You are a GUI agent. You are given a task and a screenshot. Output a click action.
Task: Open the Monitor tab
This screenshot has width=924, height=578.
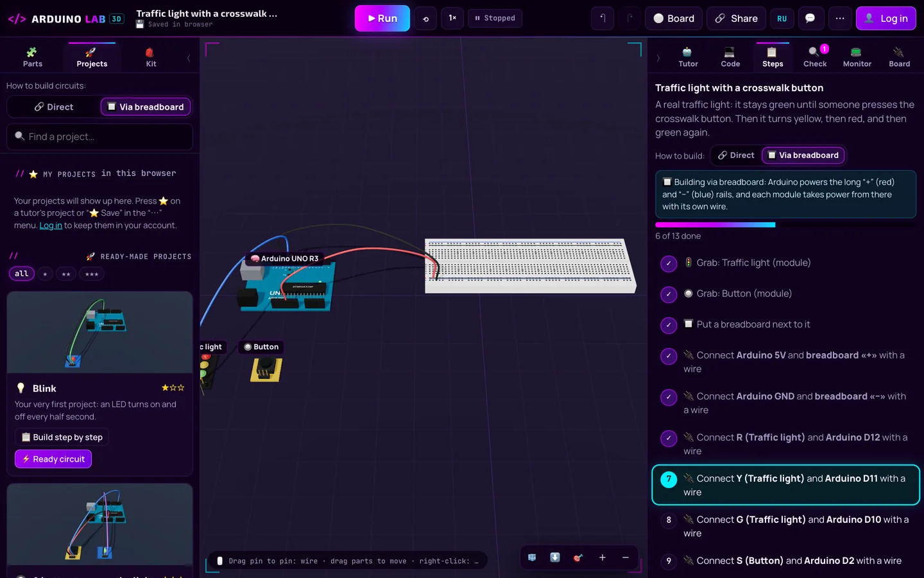tap(857, 57)
